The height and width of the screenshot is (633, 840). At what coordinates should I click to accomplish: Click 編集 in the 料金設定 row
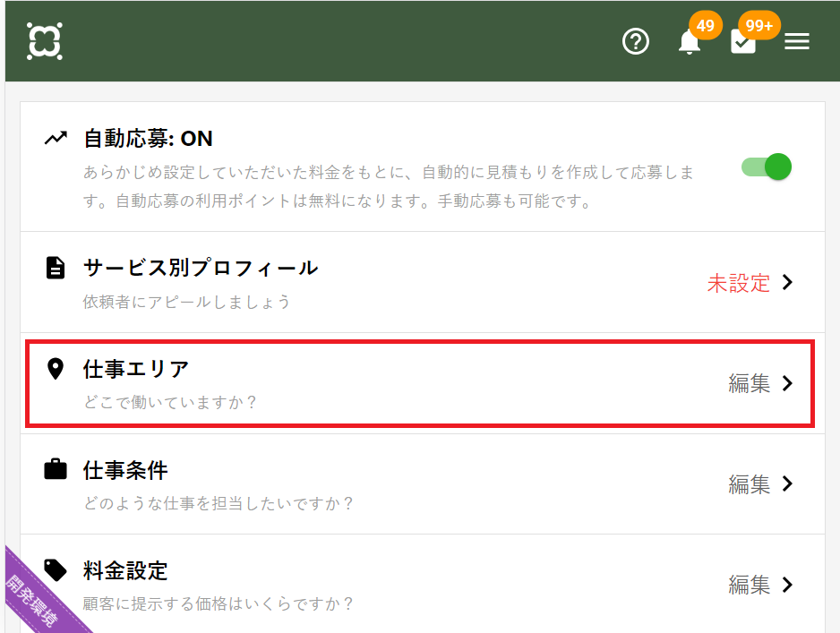point(749,585)
